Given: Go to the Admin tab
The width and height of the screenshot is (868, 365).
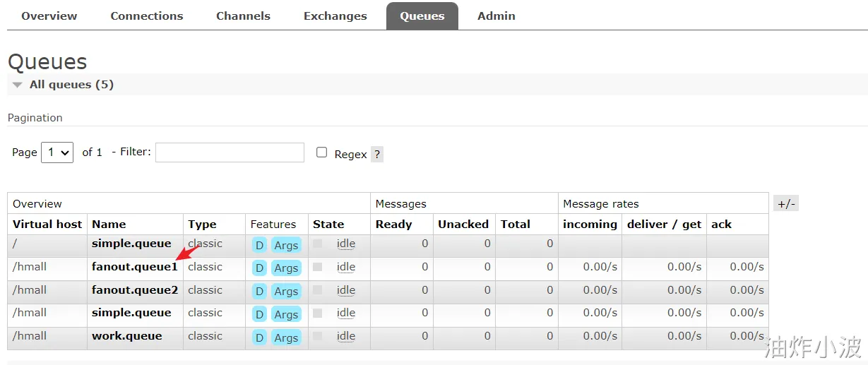Looking at the screenshot, I should [x=497, y=16].
